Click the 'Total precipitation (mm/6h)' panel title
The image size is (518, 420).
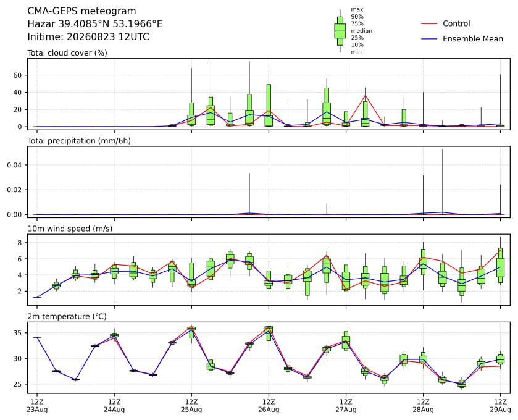tap(79, 141)
